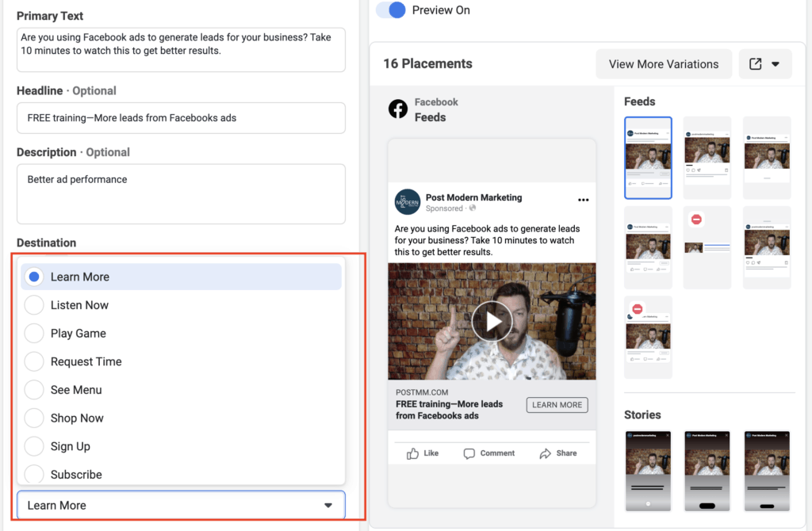Click the Learn More button on the ad

557,404
